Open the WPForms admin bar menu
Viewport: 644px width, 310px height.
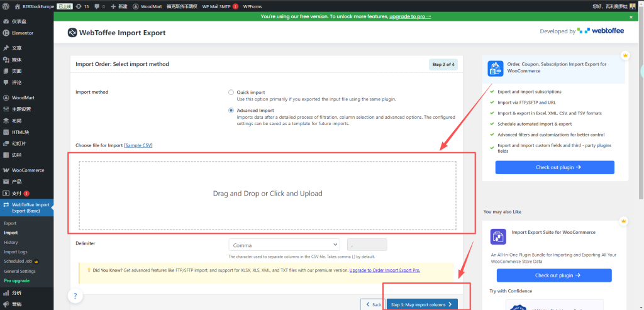pos(252,6)
